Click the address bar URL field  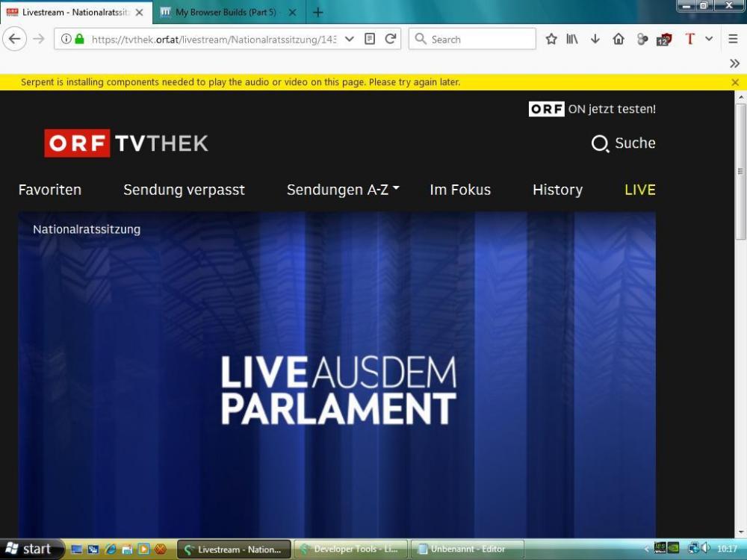[214, 40]
